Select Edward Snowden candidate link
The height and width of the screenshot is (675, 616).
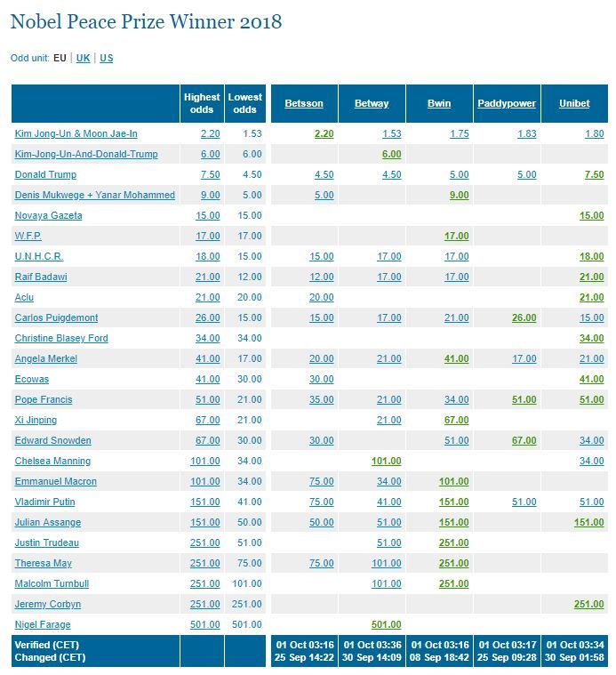point(53,440)
